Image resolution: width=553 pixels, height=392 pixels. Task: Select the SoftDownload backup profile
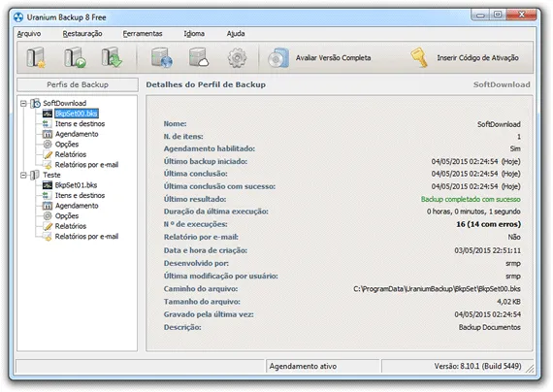(x=65, y=103)
